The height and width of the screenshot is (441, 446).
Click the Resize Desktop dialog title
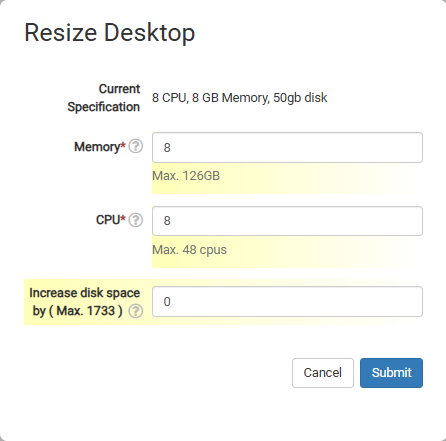point(110,33)
